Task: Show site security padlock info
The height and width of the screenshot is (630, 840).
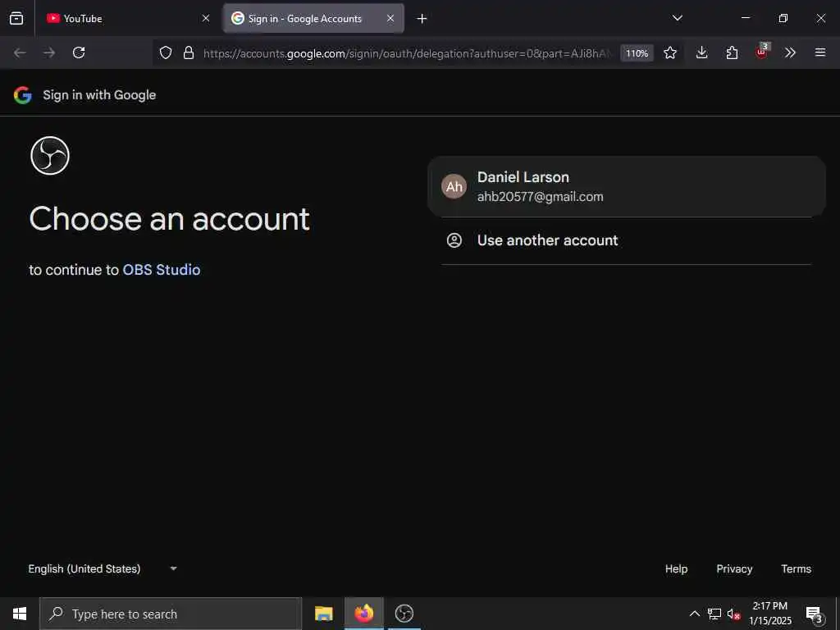Action: pos(189,52)
